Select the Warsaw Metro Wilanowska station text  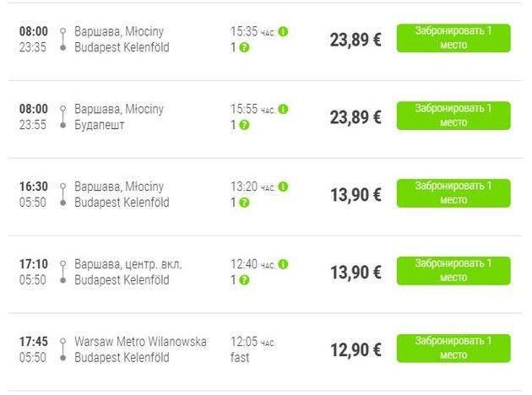click(x=140, y=342)
